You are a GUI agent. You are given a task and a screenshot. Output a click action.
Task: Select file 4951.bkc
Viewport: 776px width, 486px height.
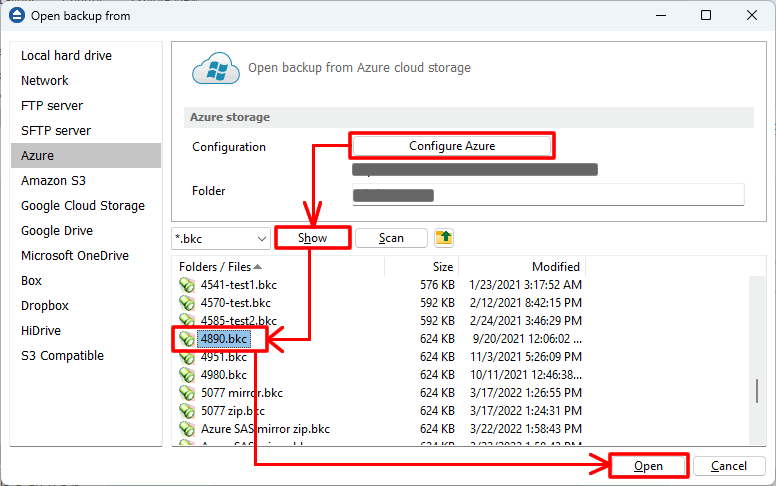click(224, 357)
